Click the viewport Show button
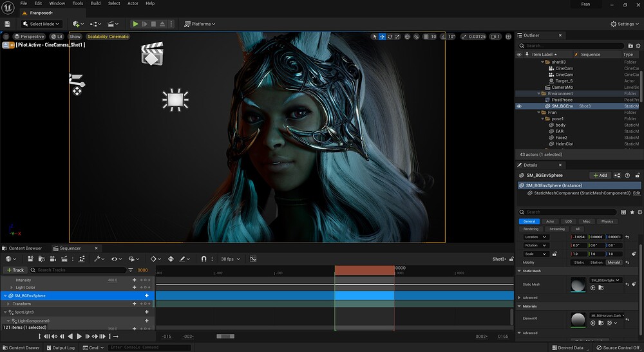 [75, 37]
